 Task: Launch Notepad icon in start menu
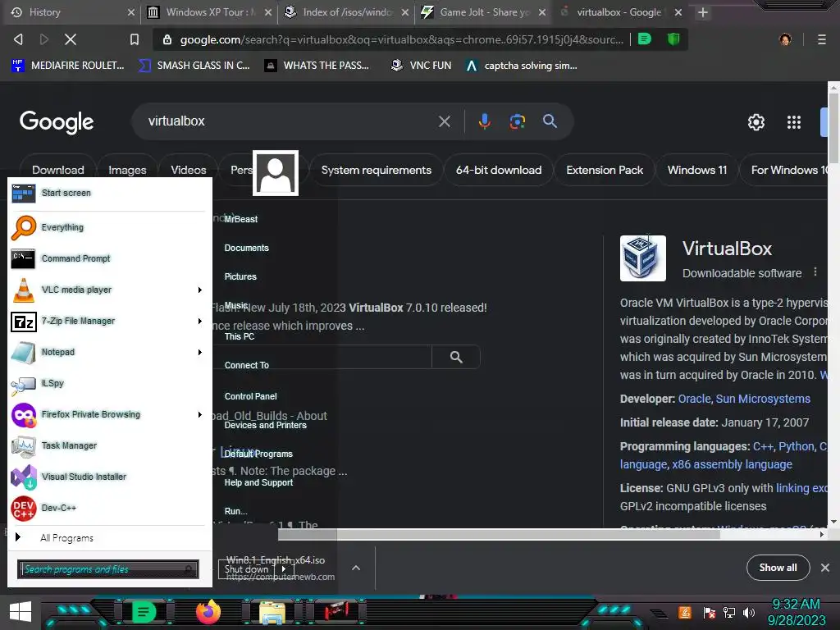pyautogui.click(x=24, y=352)
